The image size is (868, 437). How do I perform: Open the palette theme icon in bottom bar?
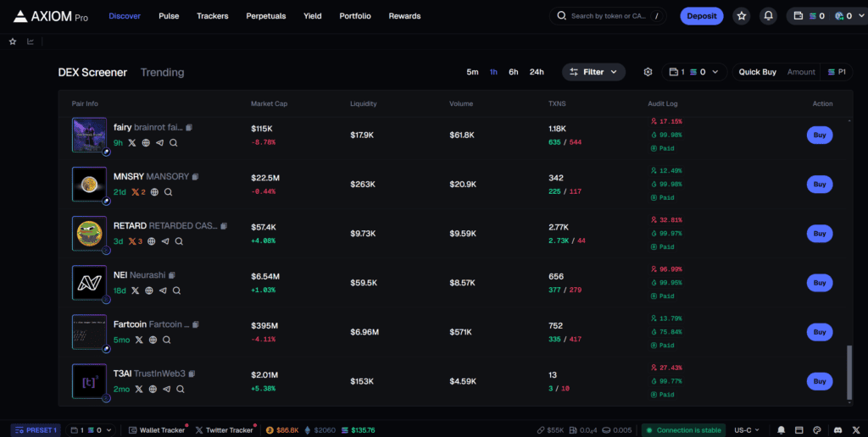(817, 430)
